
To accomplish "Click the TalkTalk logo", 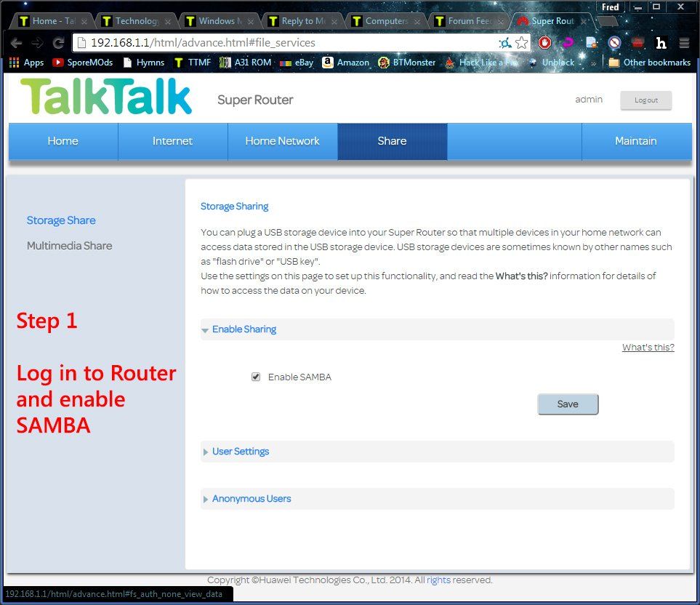I will click(x=106, y=97).
